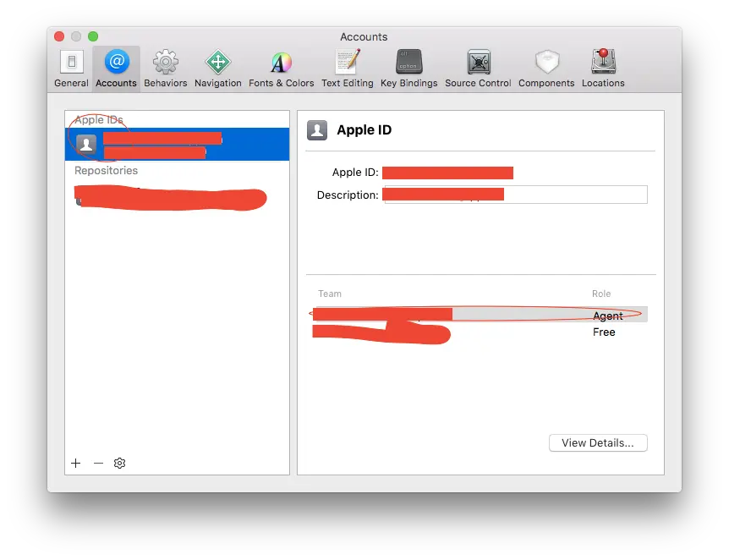Select the redacted repository entry
The image size is (729, 560).
click(x=171, y=198)
